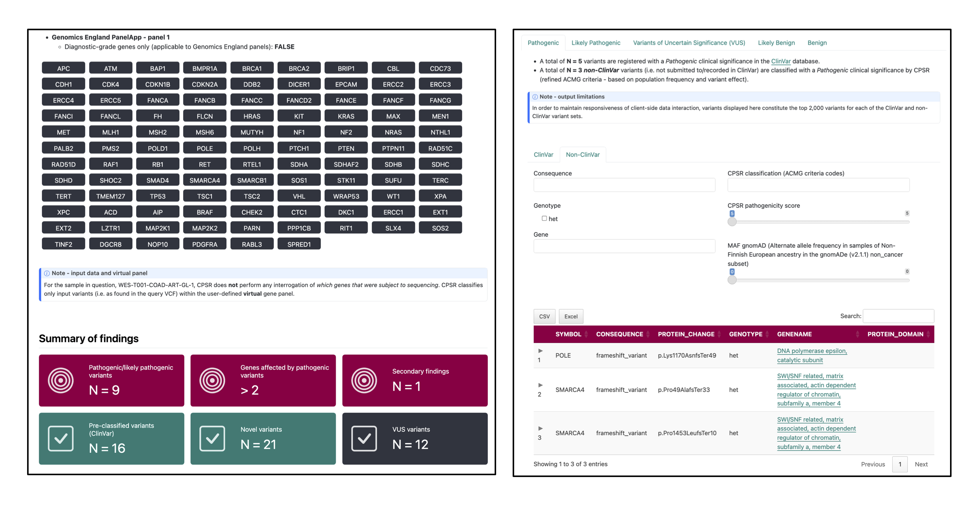Click checkmark icon on Novel variants card

pyautogui.click(x=212, y=438)
